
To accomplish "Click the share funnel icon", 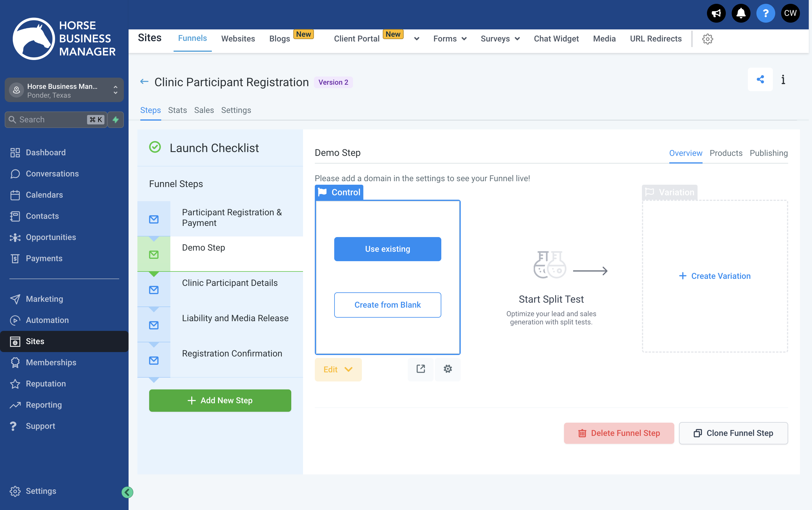I will click(760, 79).
